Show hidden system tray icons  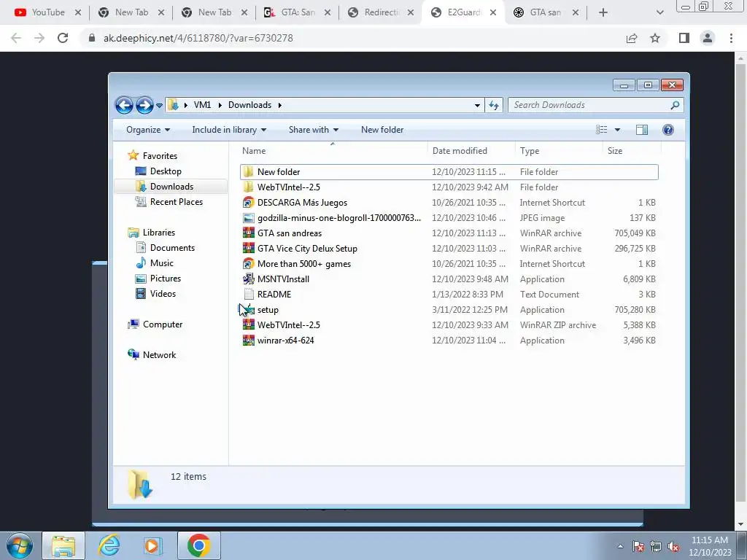click(620, 546)
